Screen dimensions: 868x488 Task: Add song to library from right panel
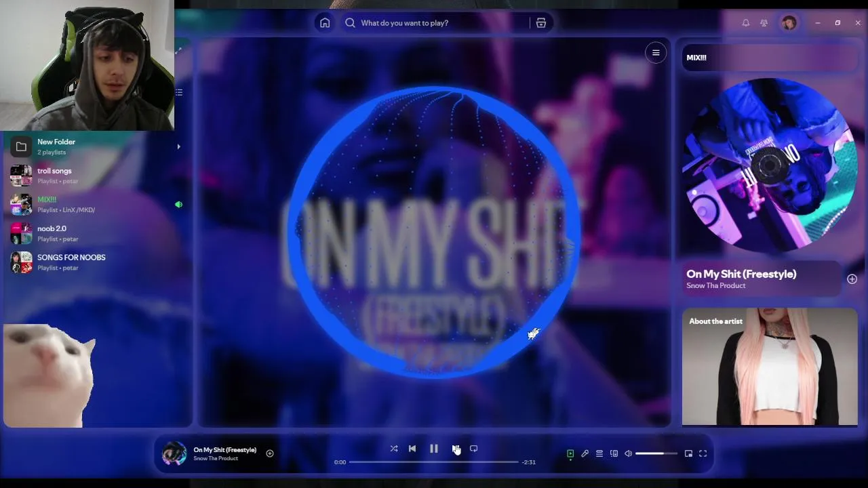tap(852, 279)
